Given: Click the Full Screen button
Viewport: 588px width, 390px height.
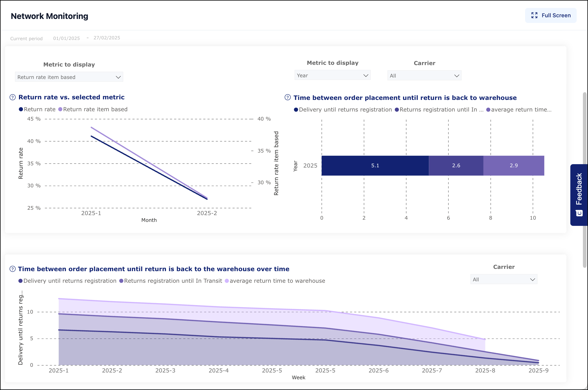Looking at the screenshot, I should pyautogui.click(x=551, y=15).
